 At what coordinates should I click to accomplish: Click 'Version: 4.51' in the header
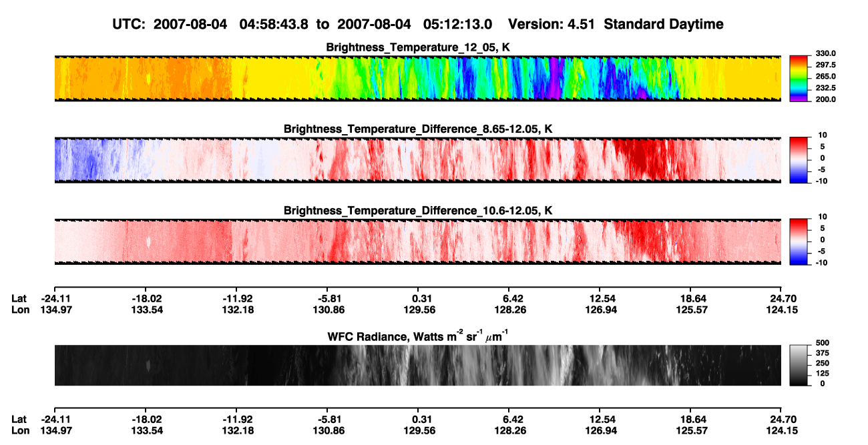click(552, 24)
